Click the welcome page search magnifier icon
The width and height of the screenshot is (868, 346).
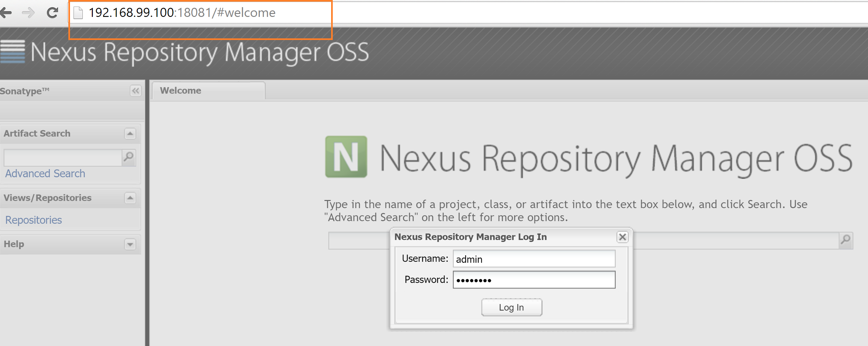846,240
